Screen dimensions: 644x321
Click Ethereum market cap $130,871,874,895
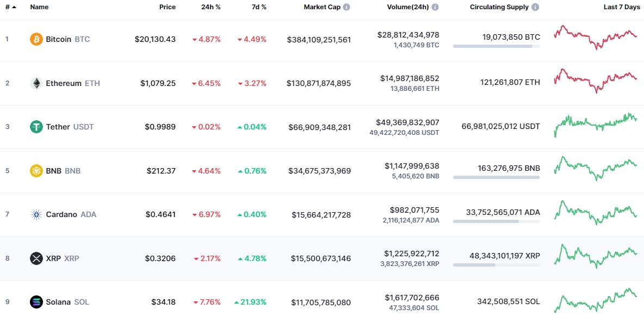click(319, 83)
